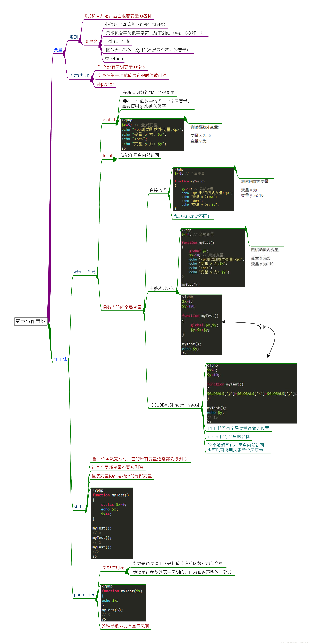
Task: Open the static $x code snippet image
Action: pyautogui.click(x=112, y=523)
